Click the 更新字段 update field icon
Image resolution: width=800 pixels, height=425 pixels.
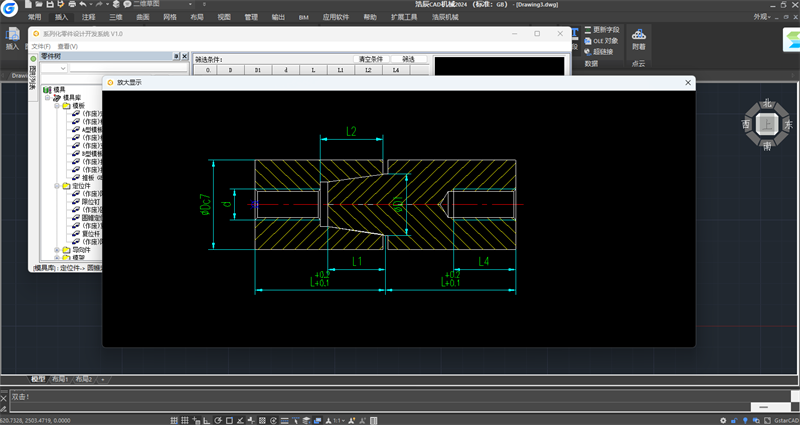(x=587, y=30)
